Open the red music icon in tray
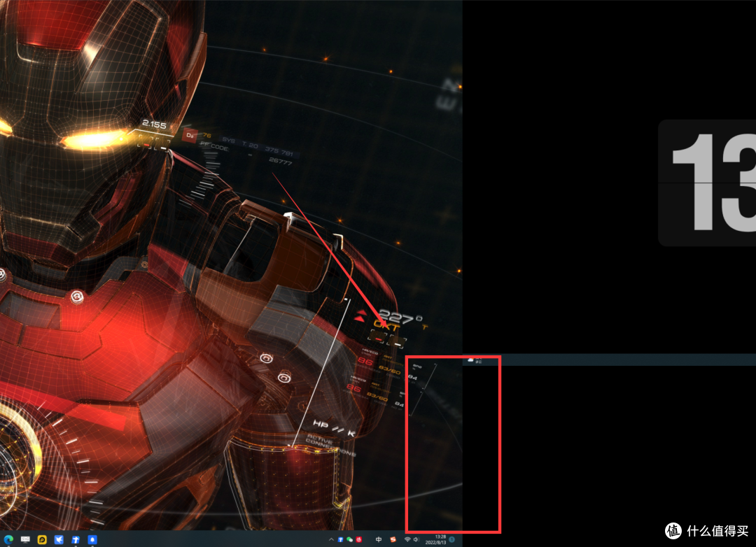 [358, 539]
